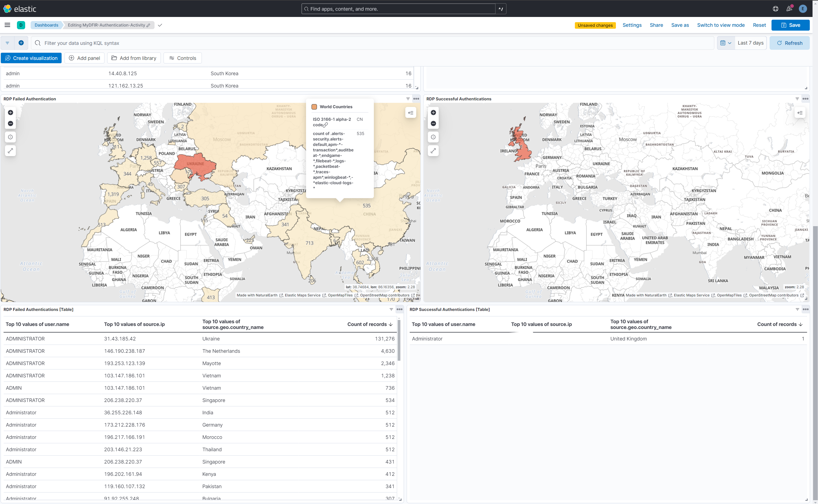Select the World Countries orange legend swatch
This screenshot has height=504, width=818.
tap(314, 106)
